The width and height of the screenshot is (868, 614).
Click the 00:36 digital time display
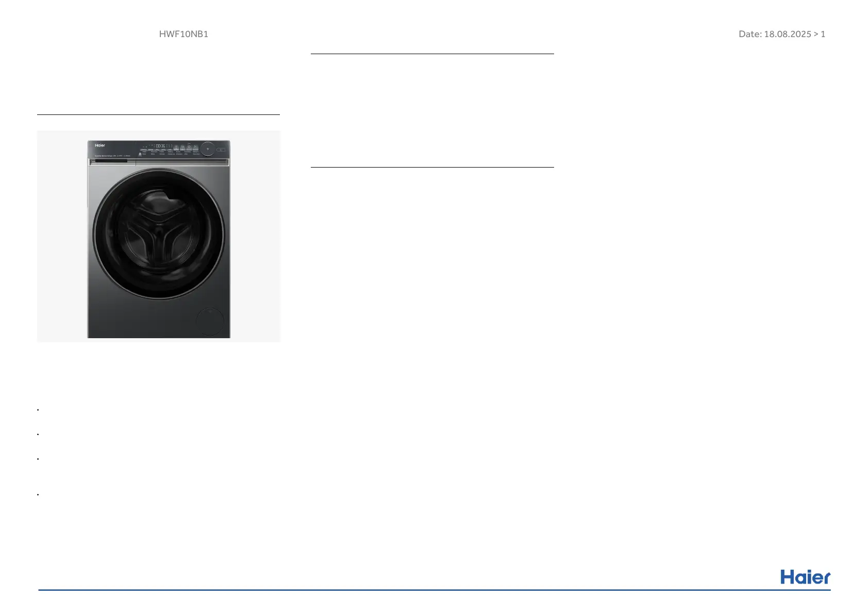tap(160, 146)
